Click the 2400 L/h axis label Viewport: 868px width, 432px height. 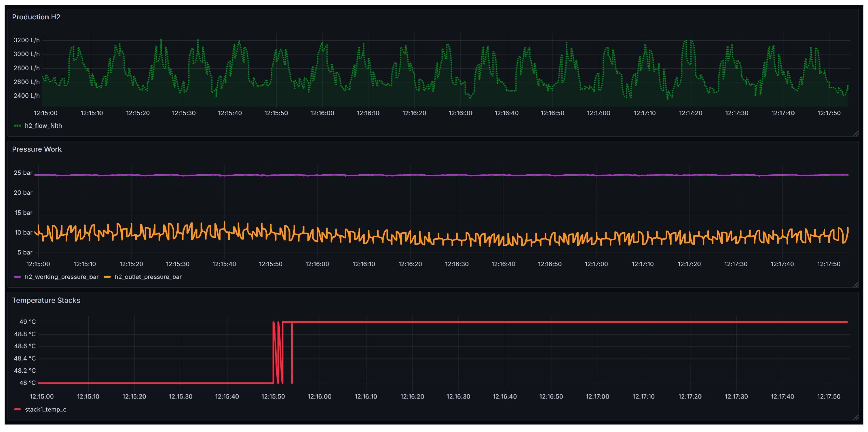pyautogui.click(x=26, y=96)
